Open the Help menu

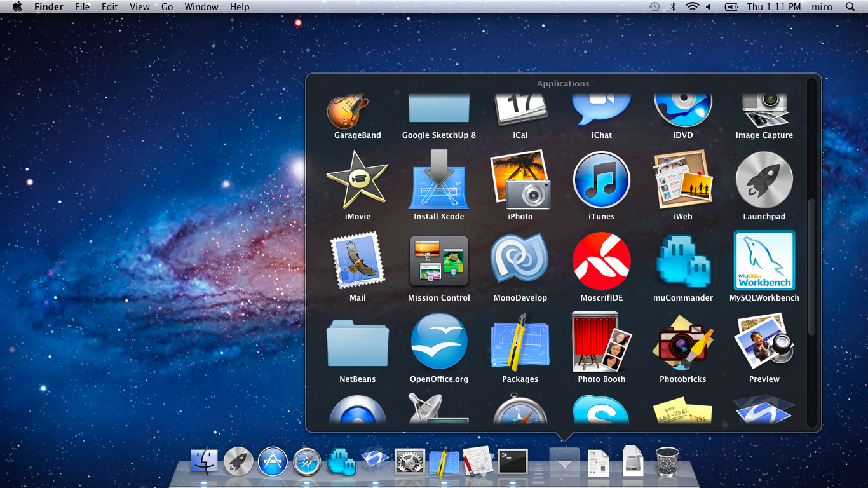(x=240, y=7)
